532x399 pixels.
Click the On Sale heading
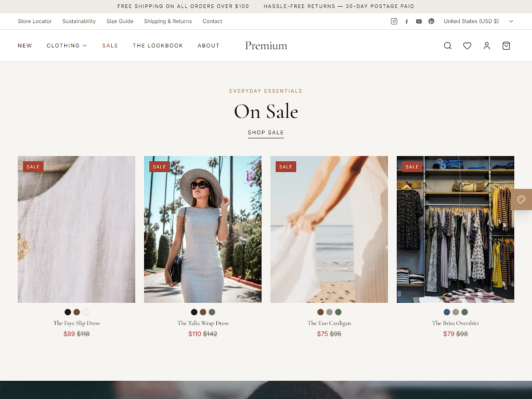tap(266, 111)
